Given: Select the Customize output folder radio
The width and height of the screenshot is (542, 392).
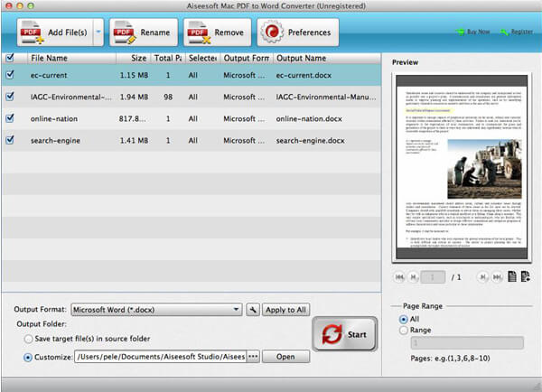Looking at the screenshot, I should click(x=28, y=358).
